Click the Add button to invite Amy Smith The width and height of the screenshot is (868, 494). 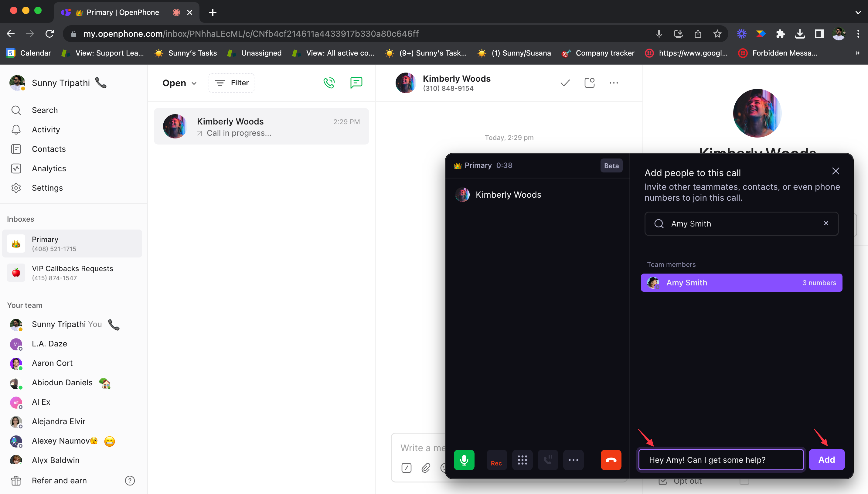827,459
